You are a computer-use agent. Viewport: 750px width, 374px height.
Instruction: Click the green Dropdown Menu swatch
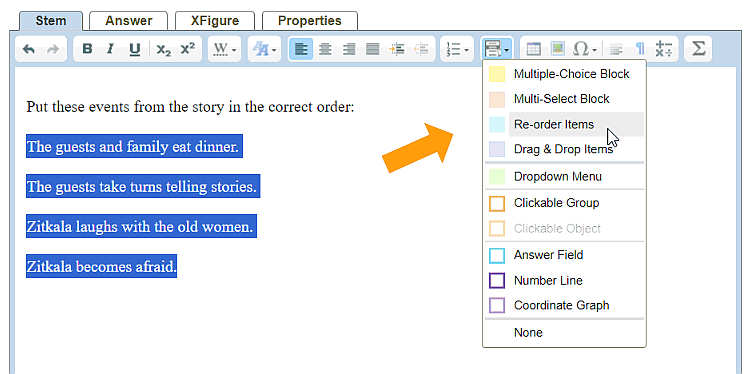(497, 176)
